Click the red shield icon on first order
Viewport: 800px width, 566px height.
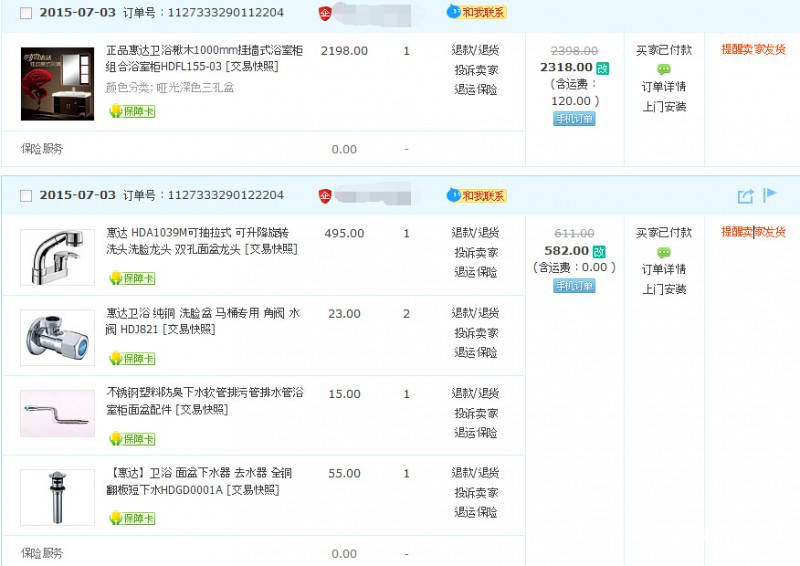(325, 13)
